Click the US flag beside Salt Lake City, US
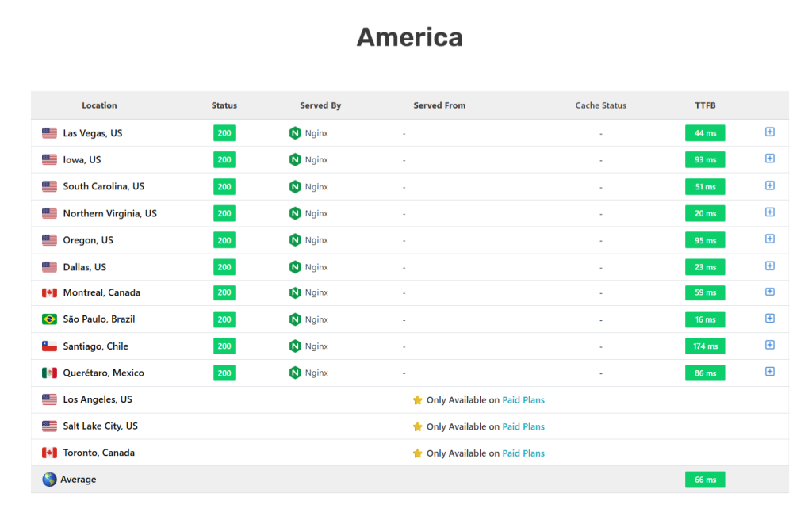The width and height of the screenshot is (812, 516). coord(49,426)
